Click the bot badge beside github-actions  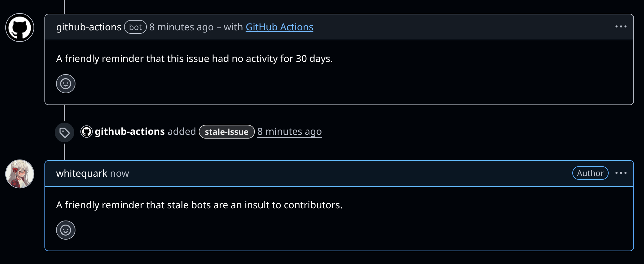(135, 27)
